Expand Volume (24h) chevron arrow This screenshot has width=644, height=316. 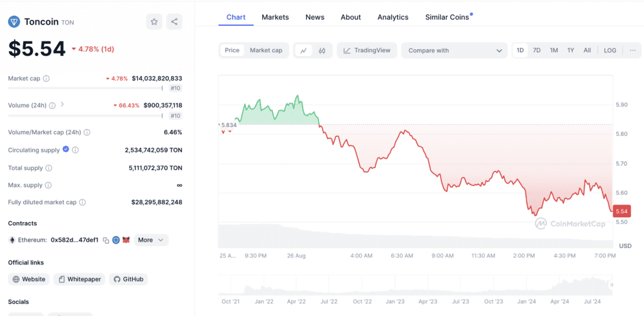62,104
